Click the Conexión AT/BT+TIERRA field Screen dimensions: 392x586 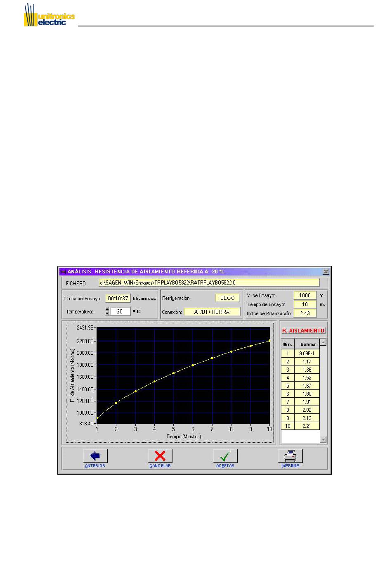[x=212, y=312]
